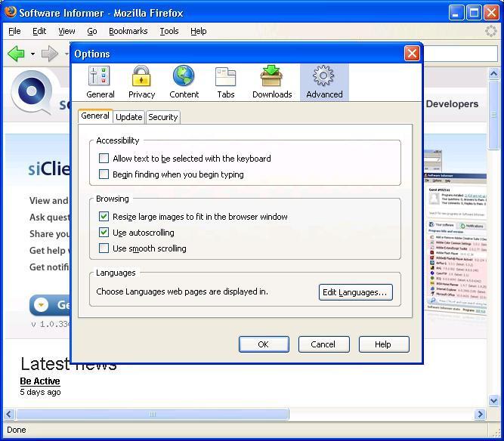This screenshot has width=504, height=441.
Task: Click the Software Informer magnifier logo
Action: coord(32,92)
